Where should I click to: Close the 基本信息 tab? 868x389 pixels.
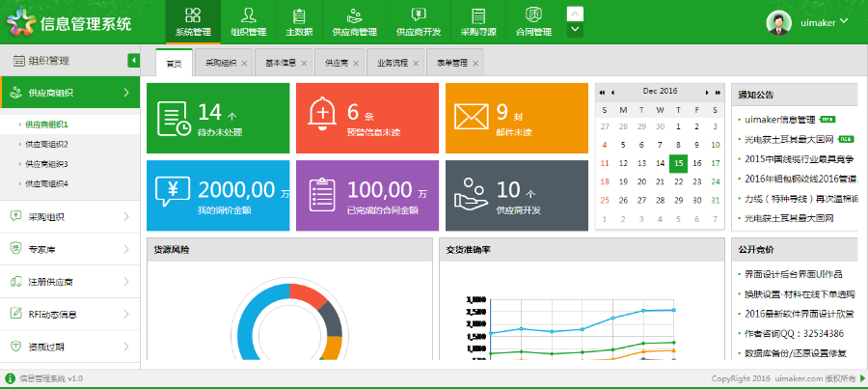pyautogui.click(x=304, y=63)
